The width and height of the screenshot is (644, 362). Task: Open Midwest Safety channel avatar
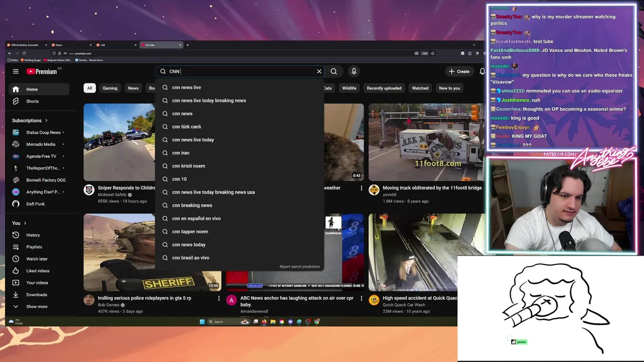pyautogui.click(x=89, y=190)
